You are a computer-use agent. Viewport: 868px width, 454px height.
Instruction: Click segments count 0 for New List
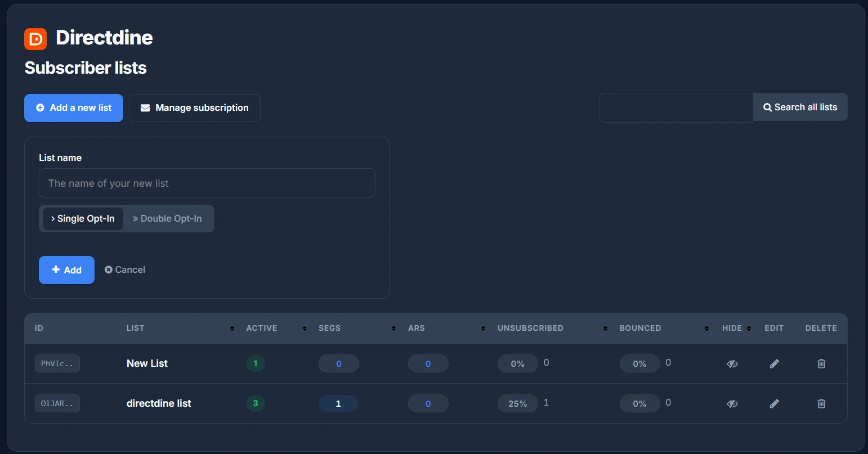tap(339, 363)
